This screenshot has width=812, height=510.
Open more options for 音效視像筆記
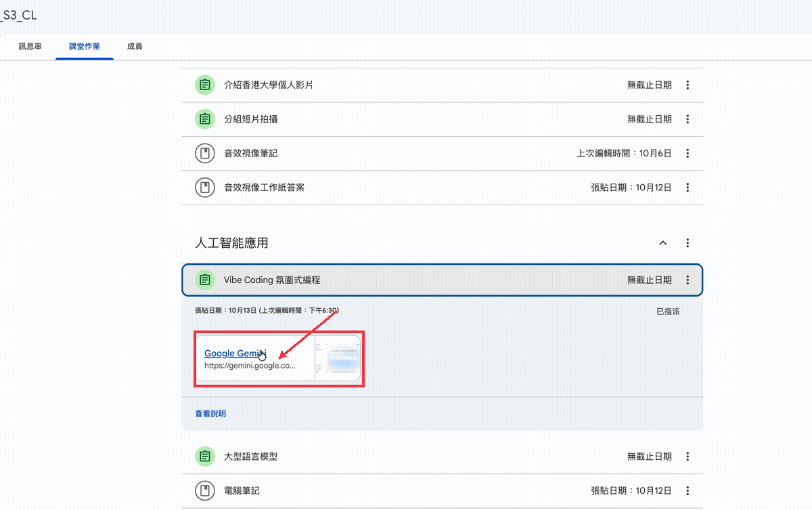click(x=687, y=154)
